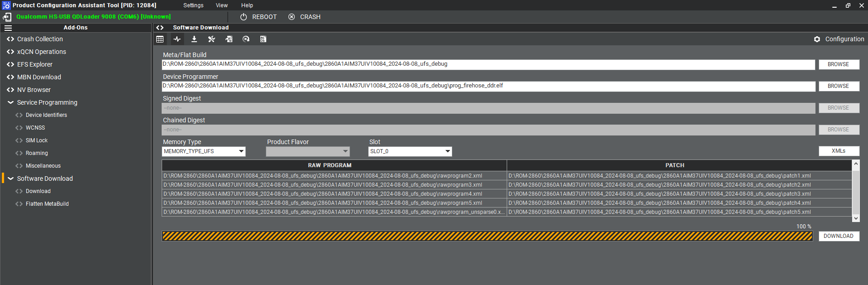Click BROWSE next to Device Programmer path
This screenshot has height=285, width=868.
point(839,86)
